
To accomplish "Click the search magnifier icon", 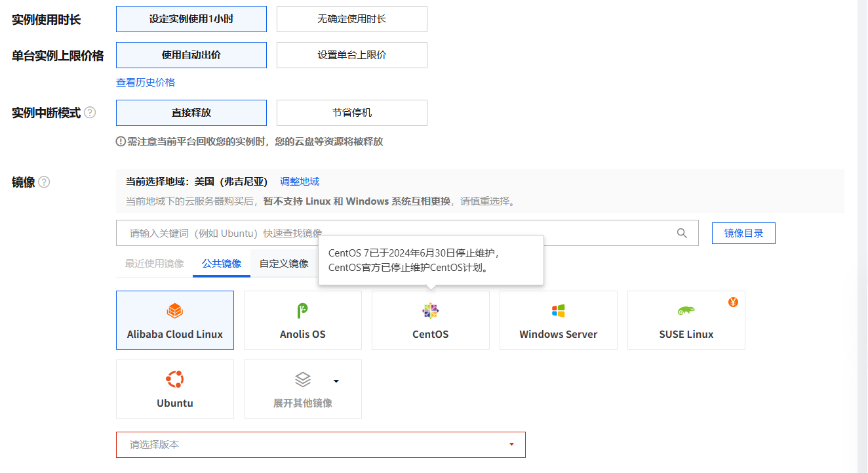I will tap(682, 233).
